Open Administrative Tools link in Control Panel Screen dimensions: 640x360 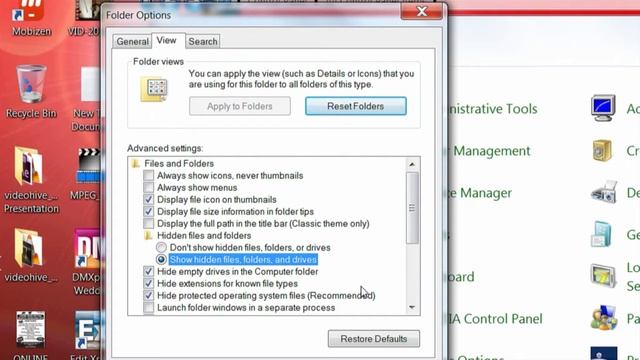click(x=492, y=109)
